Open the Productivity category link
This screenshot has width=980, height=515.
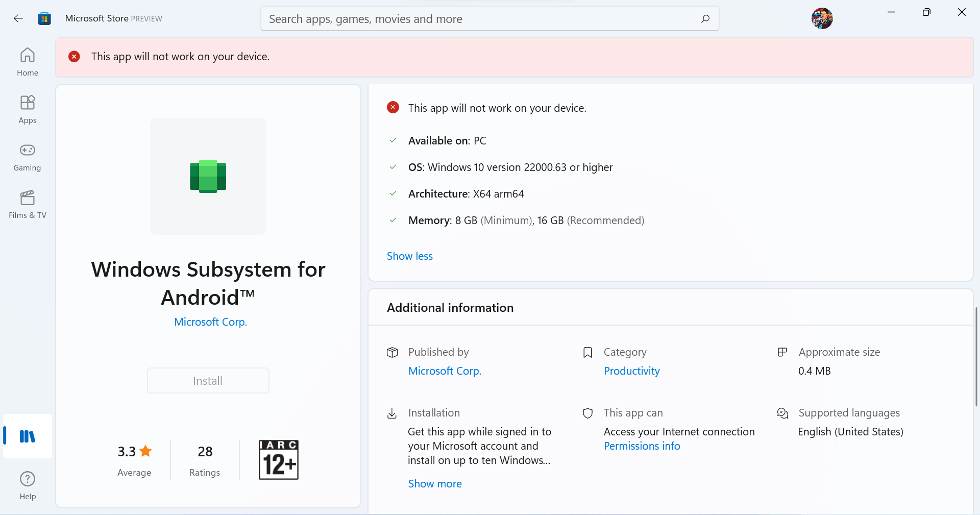point(632,371)
